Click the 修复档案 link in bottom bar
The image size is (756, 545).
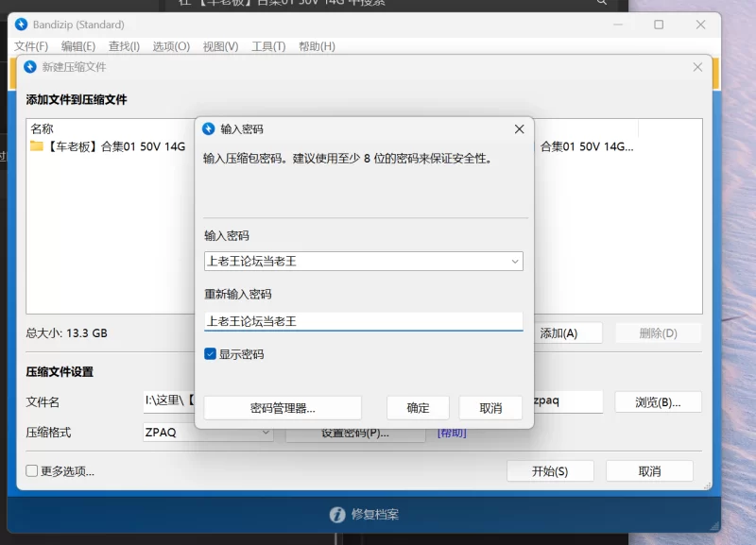[374, 515]
